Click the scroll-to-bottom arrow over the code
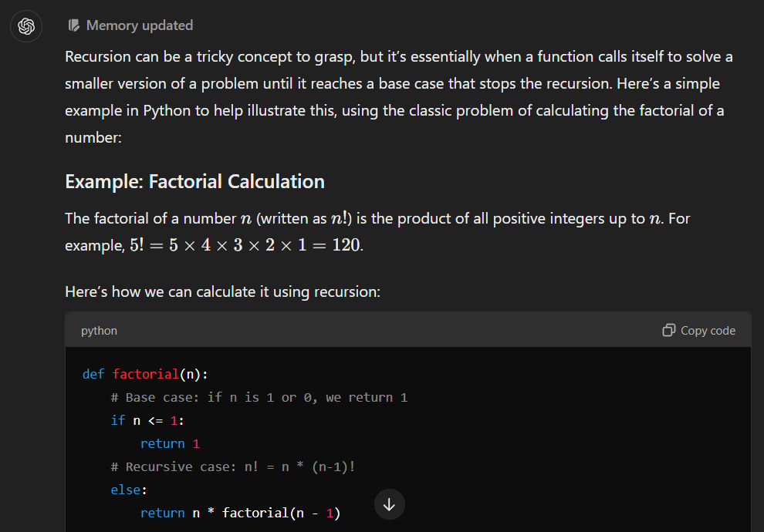 pos(389,504)
